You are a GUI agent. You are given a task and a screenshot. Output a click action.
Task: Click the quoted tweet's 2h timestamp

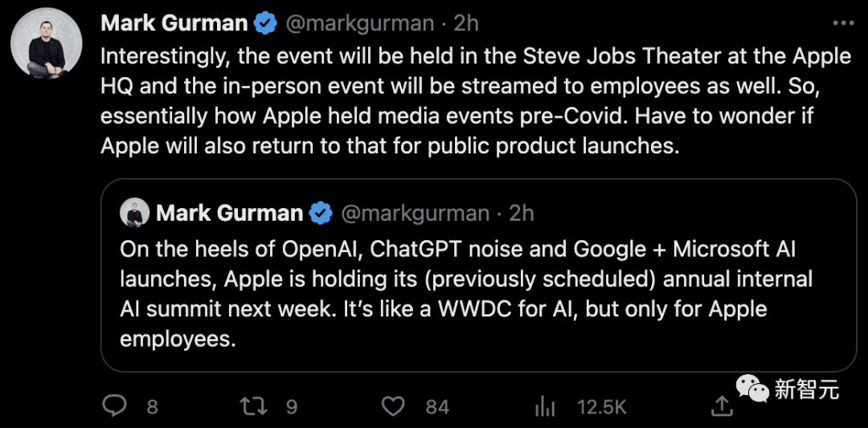(x=522, y=213)
